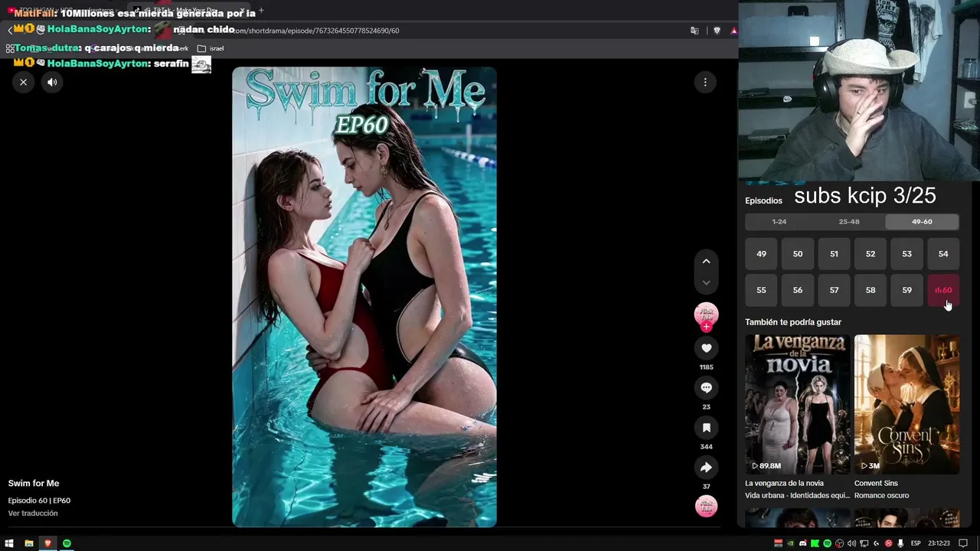980x551 pixels.
Task: Click the "También te podría gustar" heading
Action: pyautogui.click(x=793, y=322)
